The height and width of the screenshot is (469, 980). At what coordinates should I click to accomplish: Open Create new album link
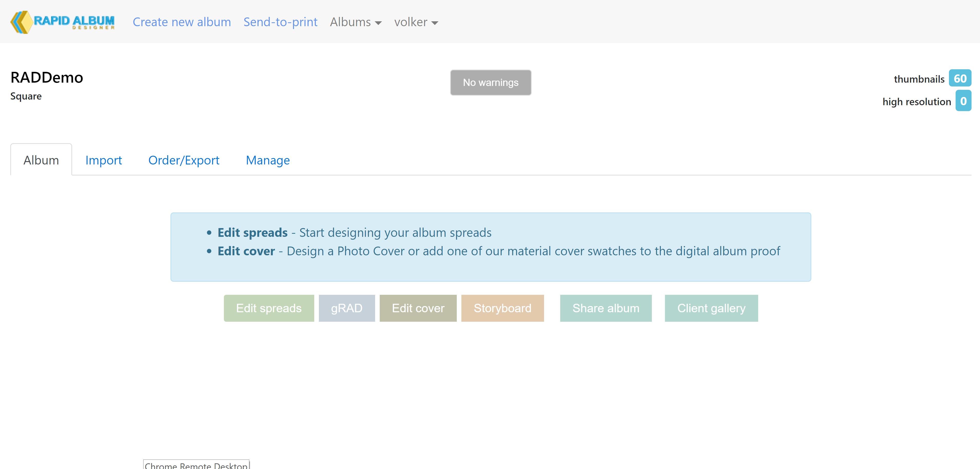[182, 22]
